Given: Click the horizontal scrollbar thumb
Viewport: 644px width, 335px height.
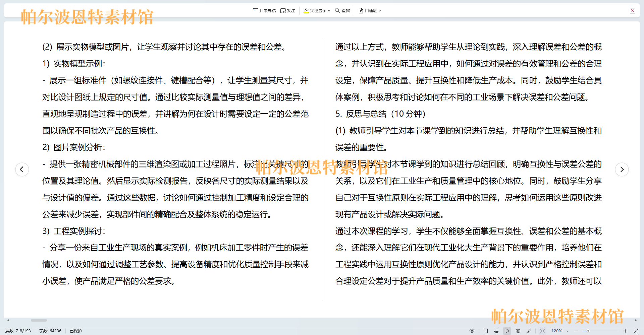Looking at the screenshot, I should click(x=39, y=320).
